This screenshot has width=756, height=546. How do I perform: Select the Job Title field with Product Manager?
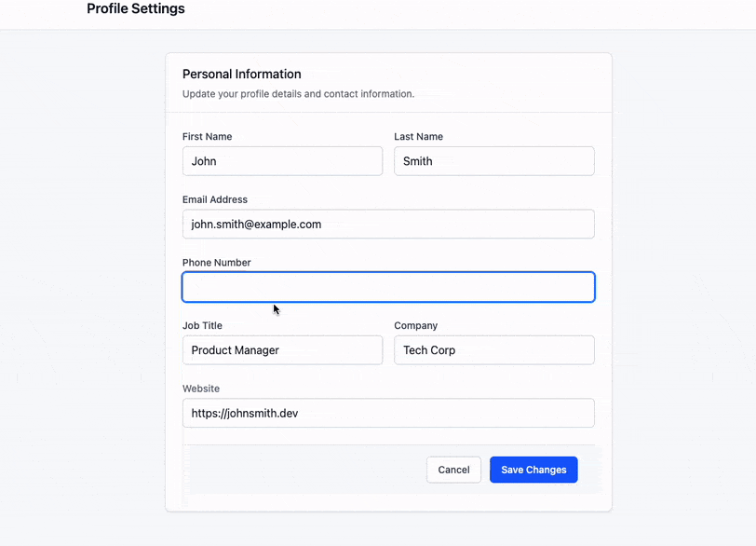coord(282,350)
